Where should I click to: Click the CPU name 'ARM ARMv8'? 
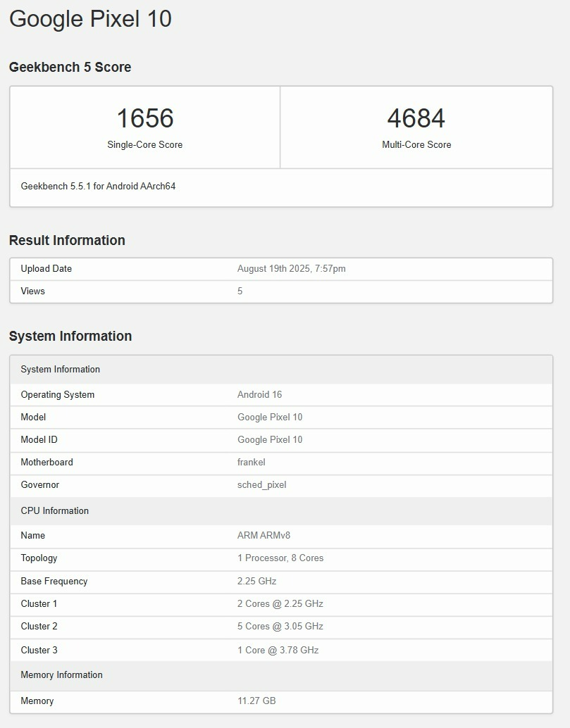[x=264, y=535]
